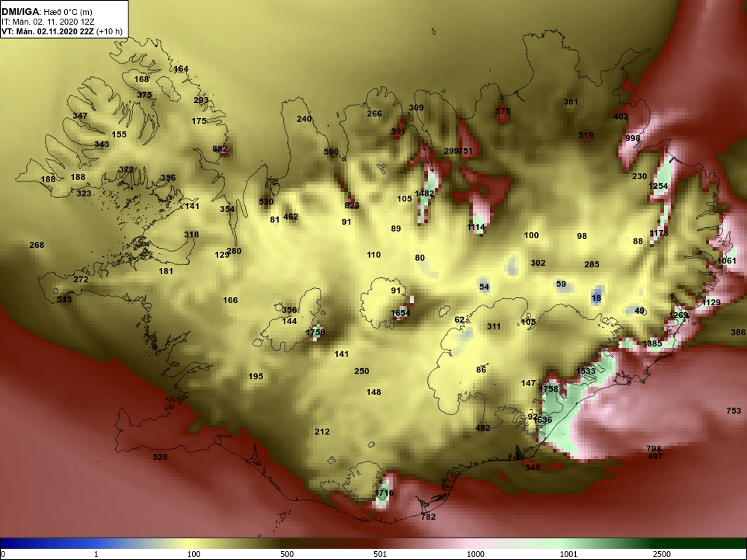This screenshot has height=560, width=747.
Task: Click the map value '375'
Action: 144,95
